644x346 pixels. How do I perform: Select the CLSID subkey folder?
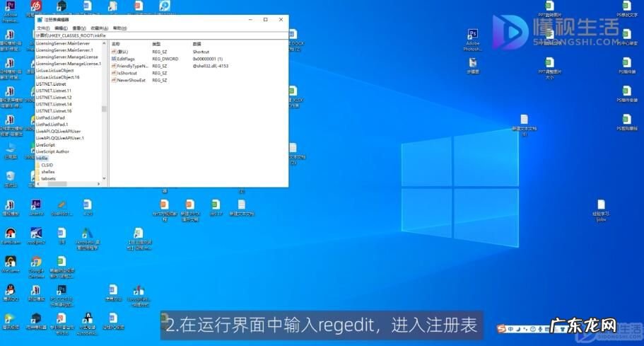(47, 165)
